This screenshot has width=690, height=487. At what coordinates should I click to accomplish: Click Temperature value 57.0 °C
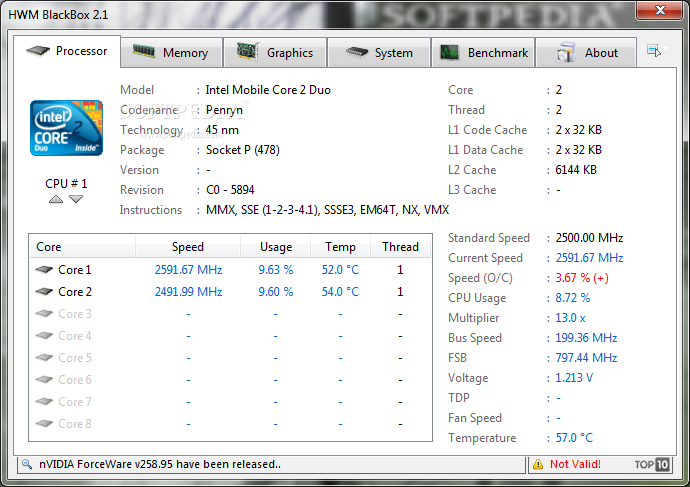[574, 438]
